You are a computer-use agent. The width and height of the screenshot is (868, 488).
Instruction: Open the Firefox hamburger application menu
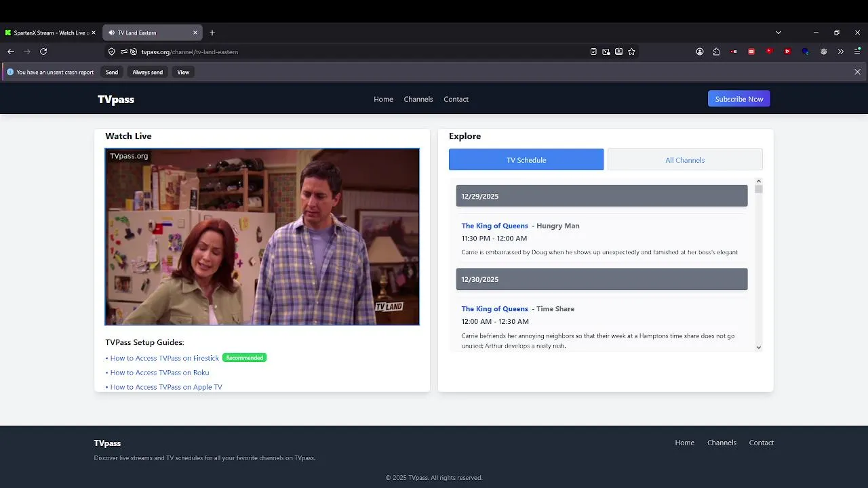(x=857, y=52)
